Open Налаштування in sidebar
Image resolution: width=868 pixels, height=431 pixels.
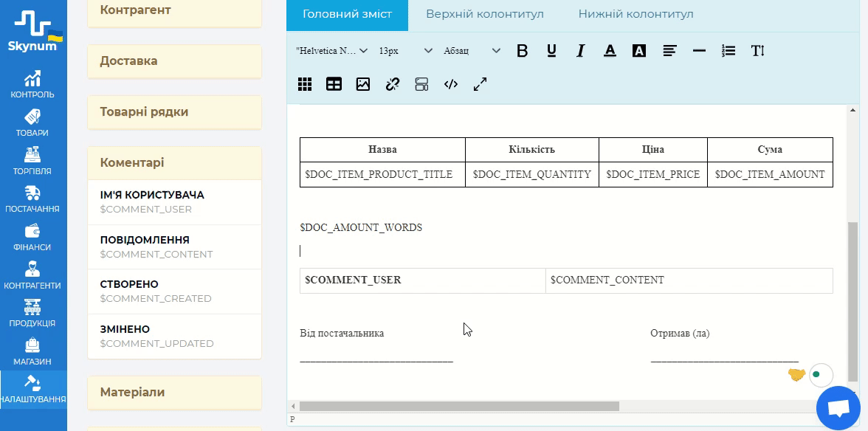pos(33,390)
